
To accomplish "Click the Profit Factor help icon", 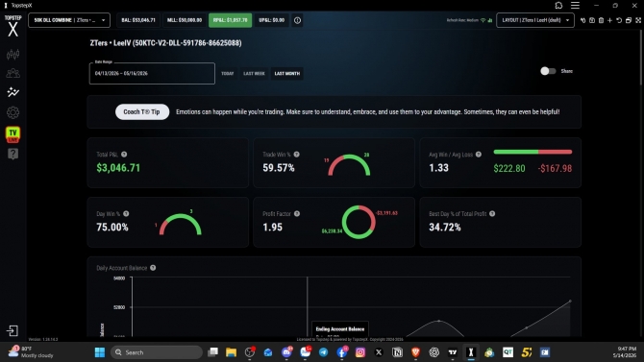I will (297, 214).
